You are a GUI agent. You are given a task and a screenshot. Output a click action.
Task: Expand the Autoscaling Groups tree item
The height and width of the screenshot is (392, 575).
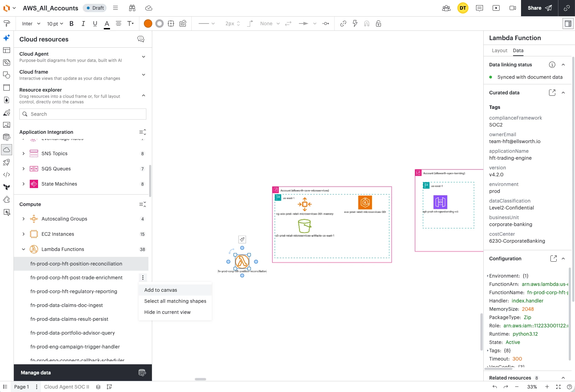[x=24, y=219]
